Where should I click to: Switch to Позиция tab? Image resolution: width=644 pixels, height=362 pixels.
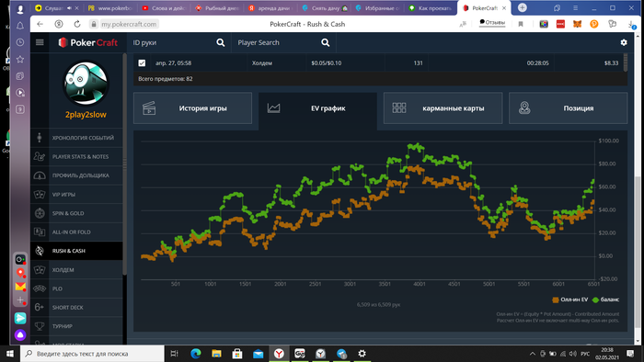[x=568, y=108]
